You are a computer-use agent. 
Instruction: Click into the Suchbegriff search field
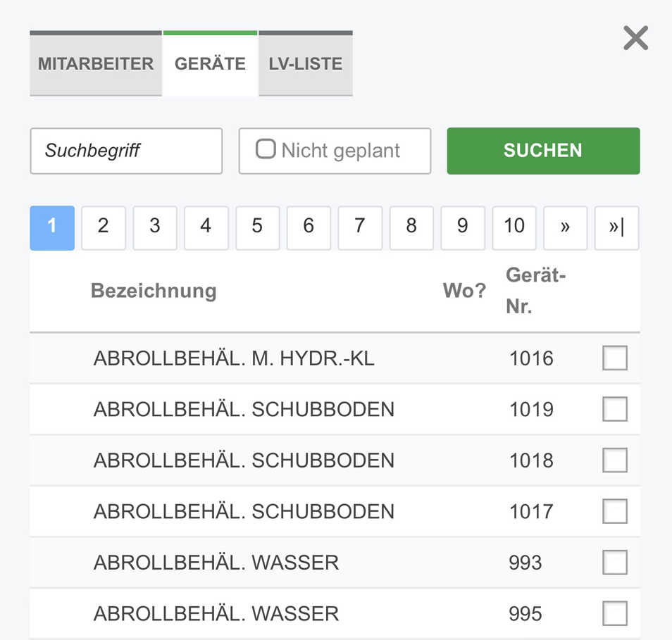126,151
